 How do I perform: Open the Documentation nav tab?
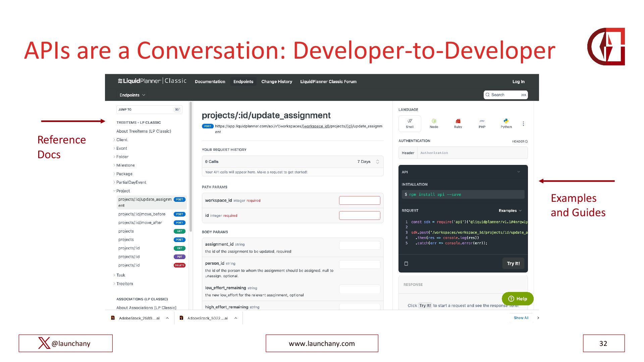point(210,81)
